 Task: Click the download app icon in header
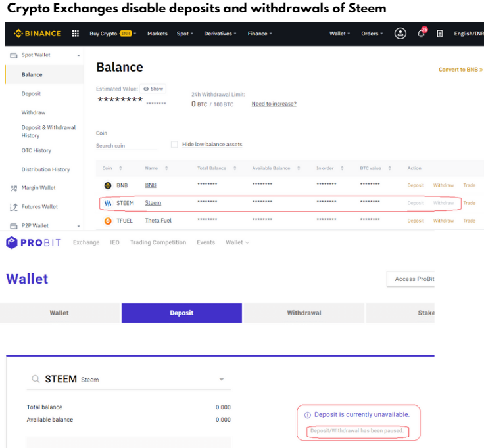[x=440, y=34]
